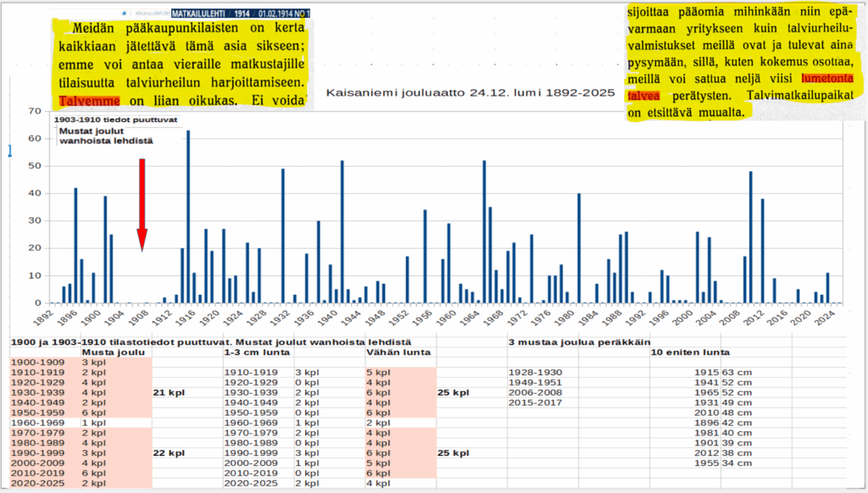Viewport: 868px width, 493px height.
Task: Click the '1-3 cm lunta' header cell
Action: [251, 352]
